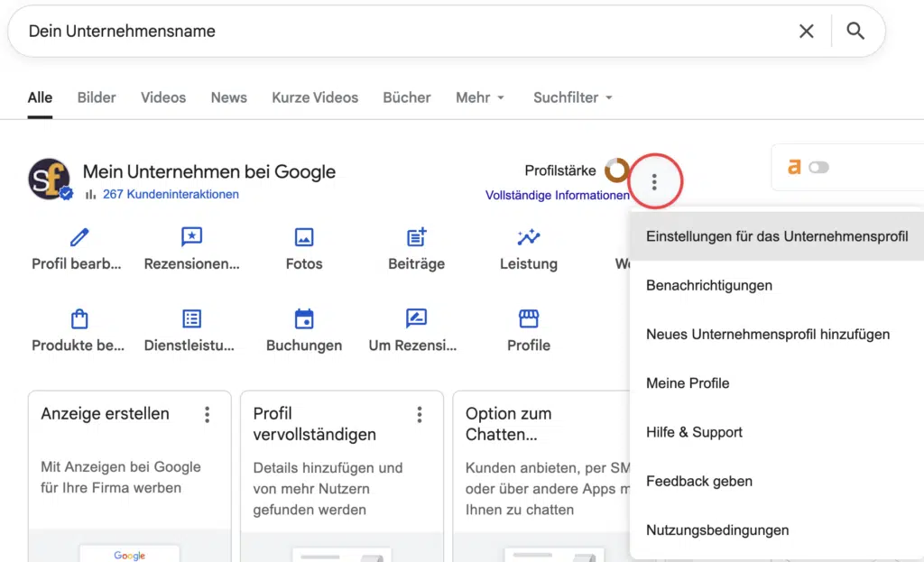Open the Um Rezensionen bitten icon

pos(417,318)
